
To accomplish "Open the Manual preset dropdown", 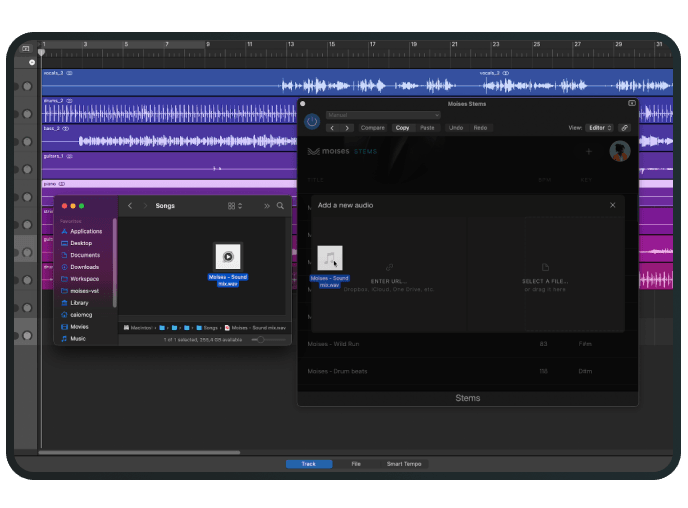I will [383, 115].
